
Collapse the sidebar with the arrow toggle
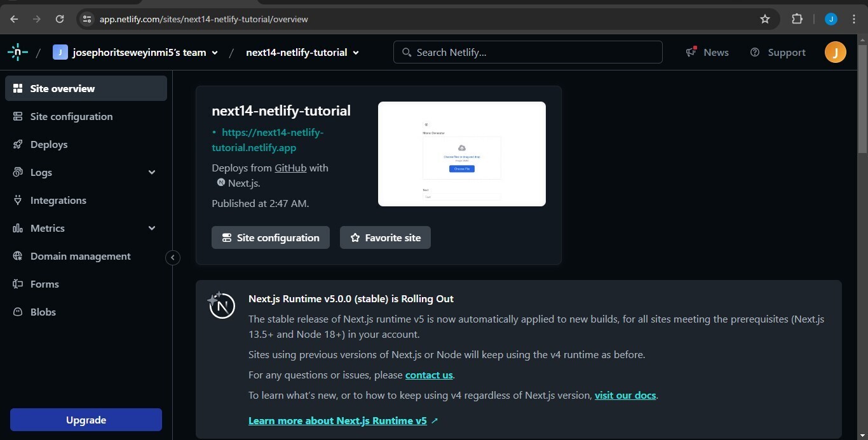click(173, 257)
